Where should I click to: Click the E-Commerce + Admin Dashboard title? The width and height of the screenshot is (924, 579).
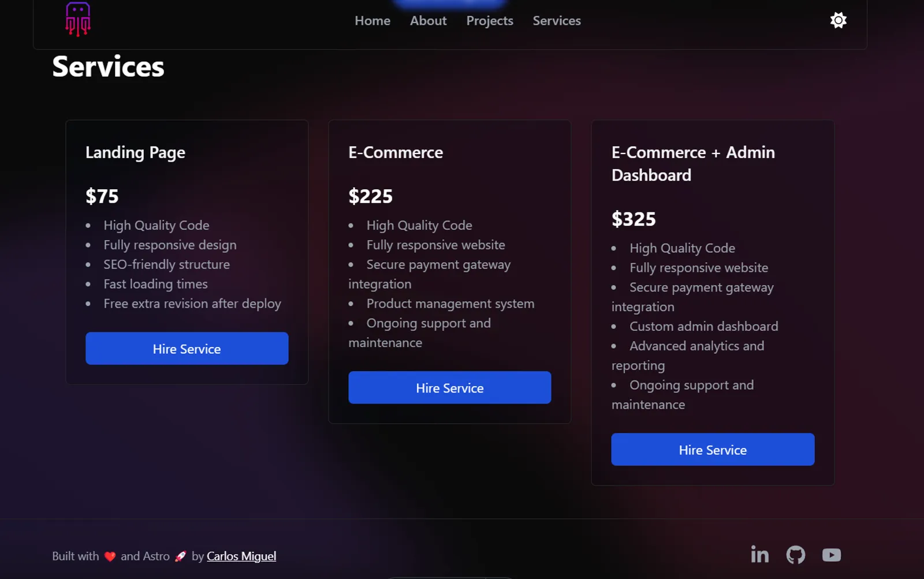[x=693, y=163]
